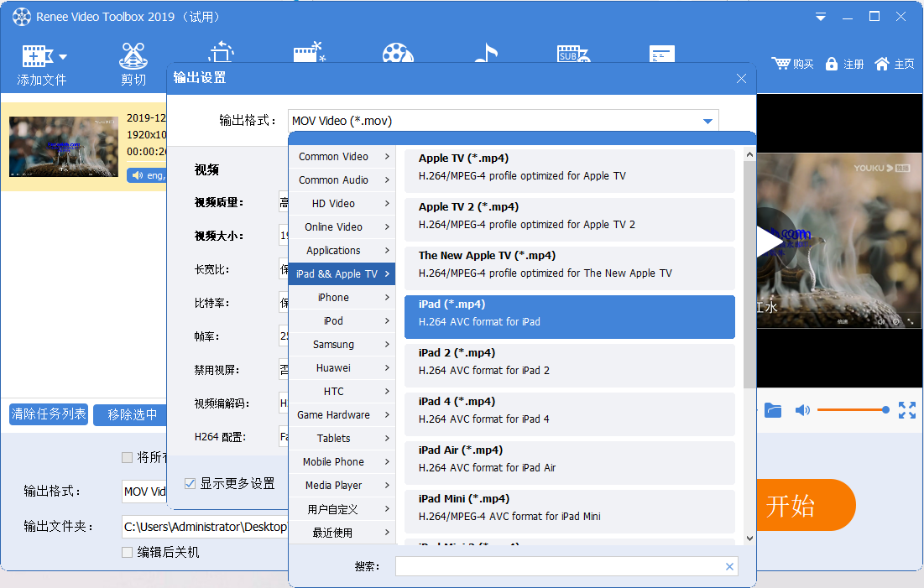Toggle the 将所有 checkbox above output format

coord(127,457)
